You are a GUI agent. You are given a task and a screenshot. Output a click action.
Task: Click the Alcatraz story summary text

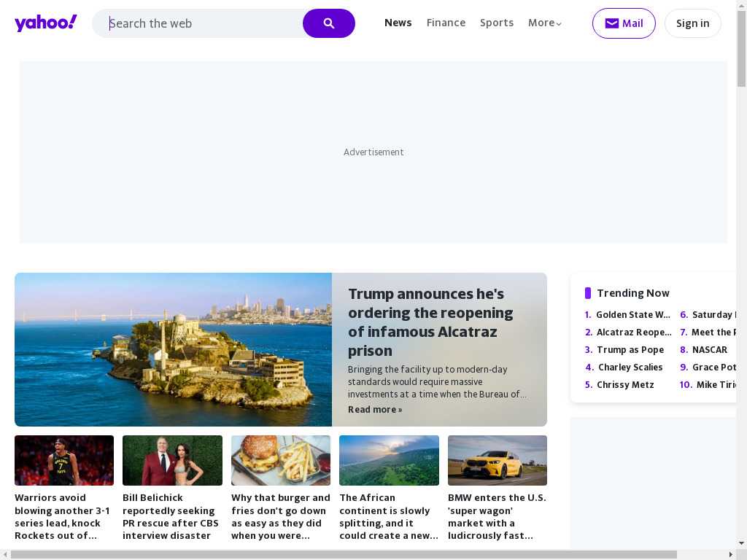pos(437,382)
